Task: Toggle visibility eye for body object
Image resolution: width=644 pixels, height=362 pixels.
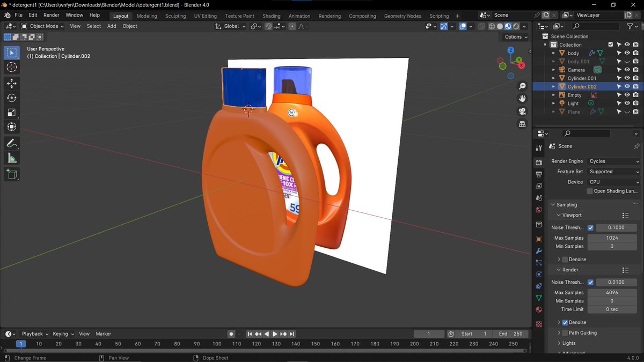Action: 627,53
